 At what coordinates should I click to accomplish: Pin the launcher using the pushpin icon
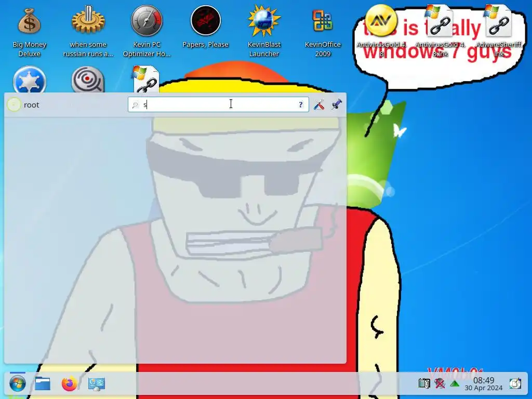click(x=337, y=104)
